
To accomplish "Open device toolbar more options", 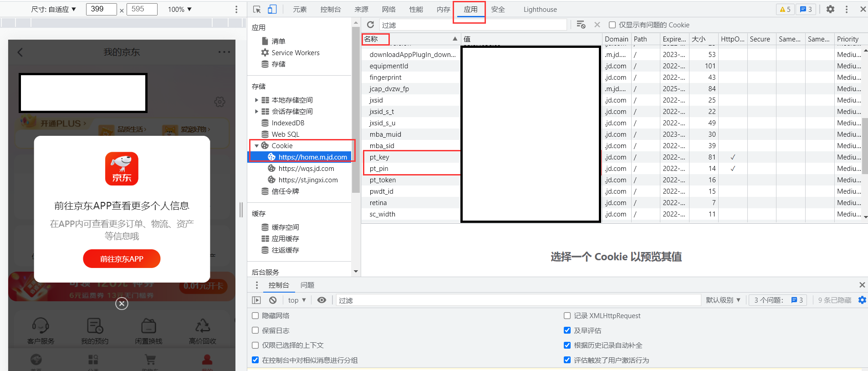I will [x=236, y=9].
